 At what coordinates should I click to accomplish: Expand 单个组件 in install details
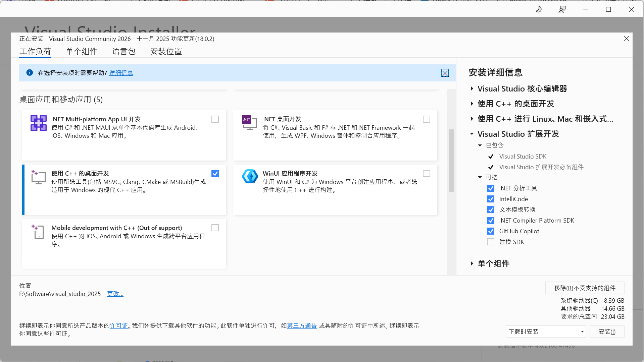(472, 264)
